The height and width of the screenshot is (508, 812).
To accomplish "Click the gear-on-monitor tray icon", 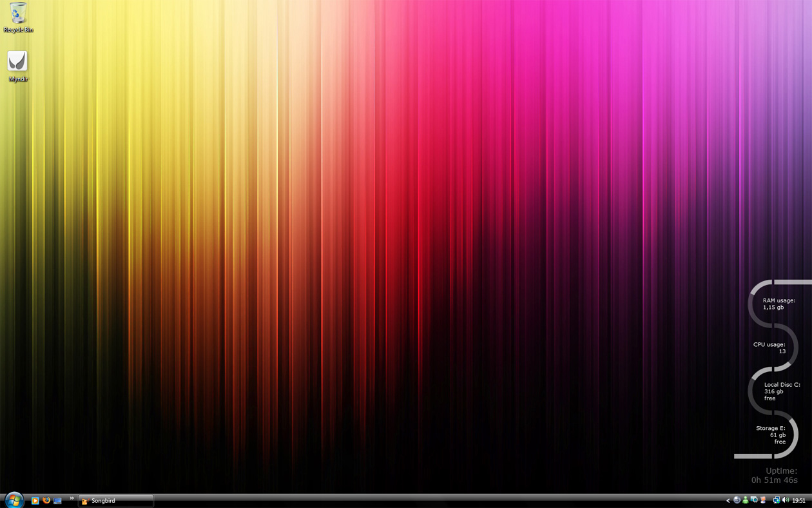I will 754,500.
